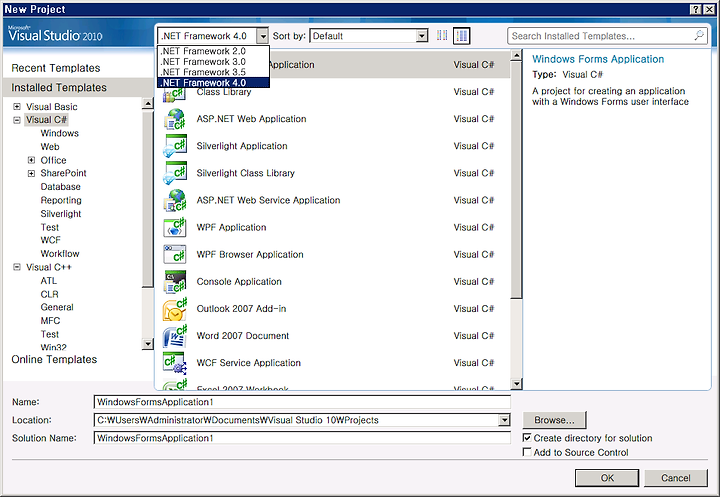720x497 pixels.
Task: Click the Outlook 2007 Add-in icon
Action: [x=174, y=309]
